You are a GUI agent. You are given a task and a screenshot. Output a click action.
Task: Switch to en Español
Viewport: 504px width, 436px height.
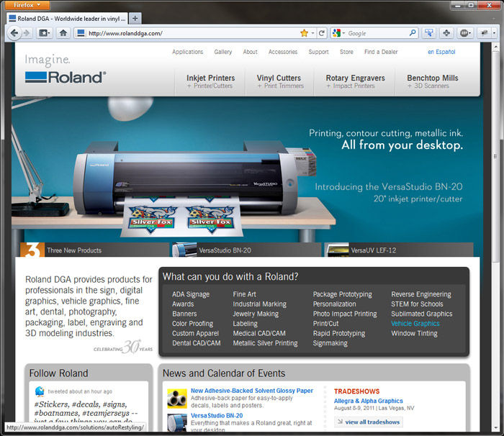click(441, 52)
